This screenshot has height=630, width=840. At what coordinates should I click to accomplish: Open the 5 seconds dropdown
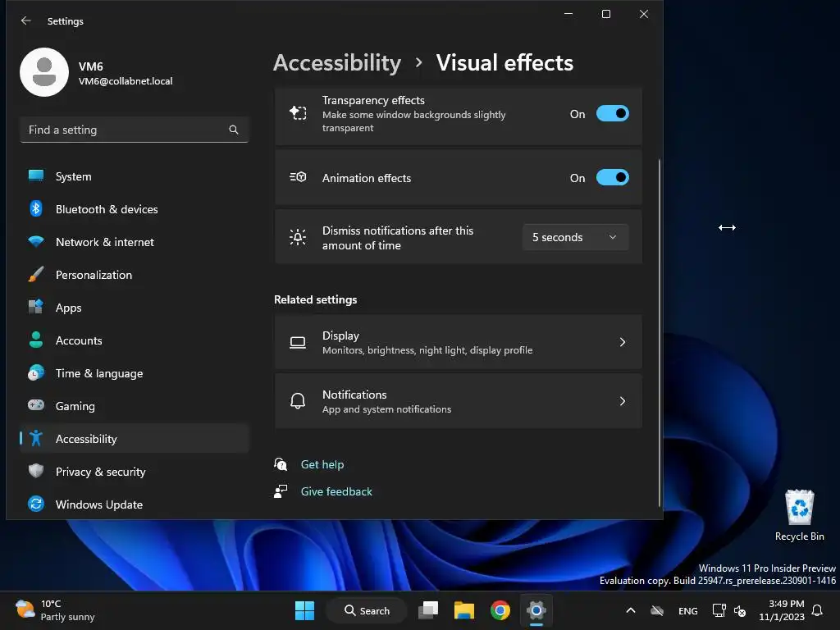click(x=575, y=237)
